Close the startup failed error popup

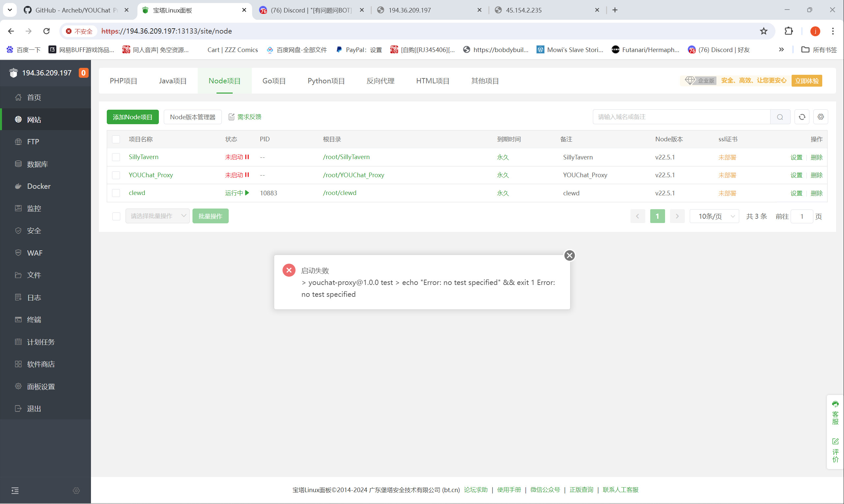569,255
